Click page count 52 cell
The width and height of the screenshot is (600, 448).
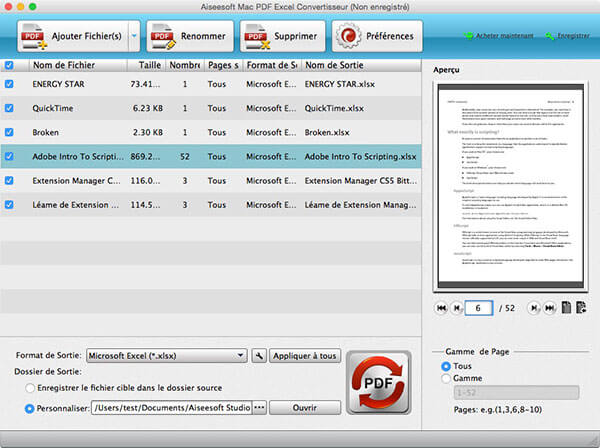185,156
